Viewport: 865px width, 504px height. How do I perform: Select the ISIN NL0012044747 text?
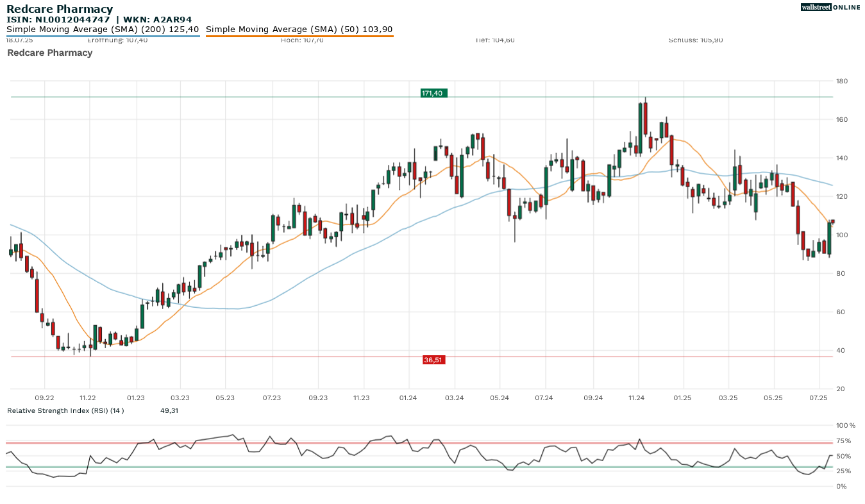[x=58, y=20]
